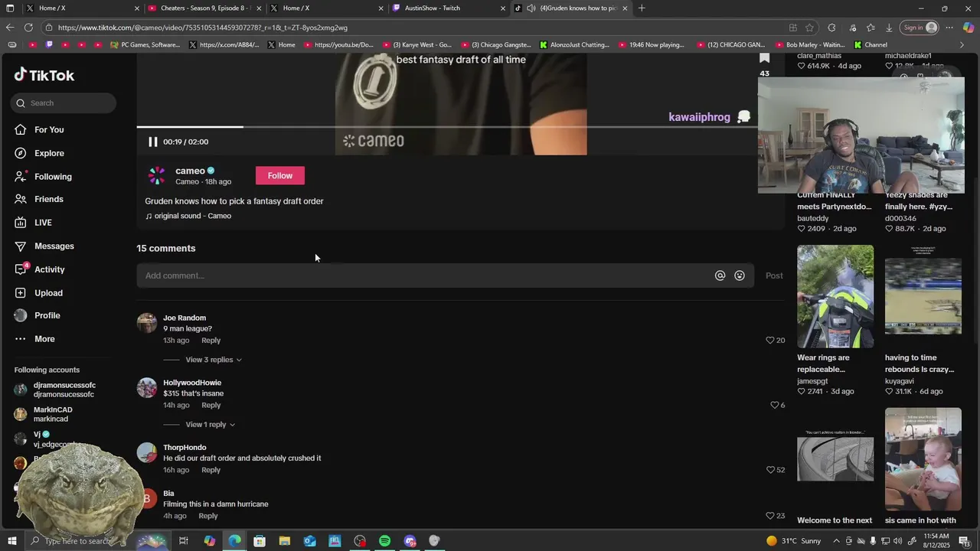Open the emoji picker in the comment box
Viewport: 980px width, 551px height.
click(x=740, y=275)
